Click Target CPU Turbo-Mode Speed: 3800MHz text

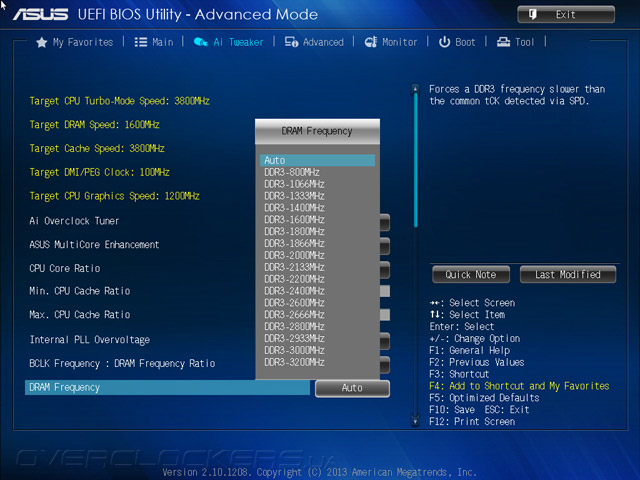119,101
